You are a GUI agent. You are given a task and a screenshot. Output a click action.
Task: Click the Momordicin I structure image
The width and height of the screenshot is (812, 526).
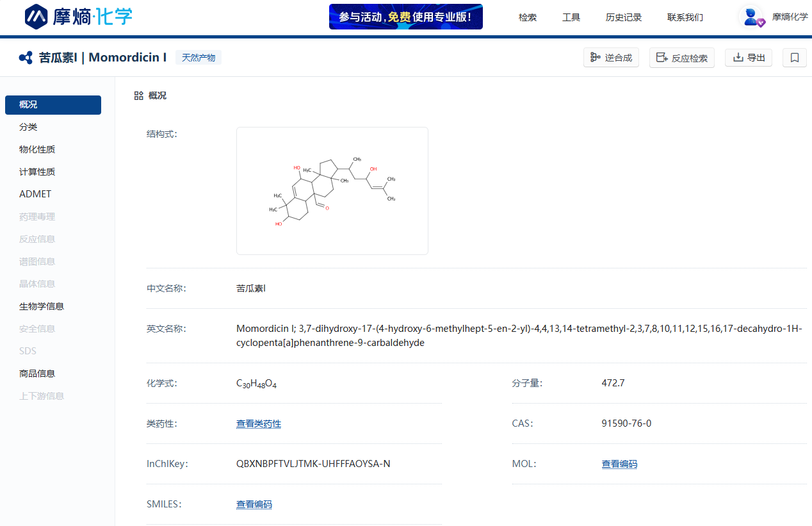tap(332, 191)
